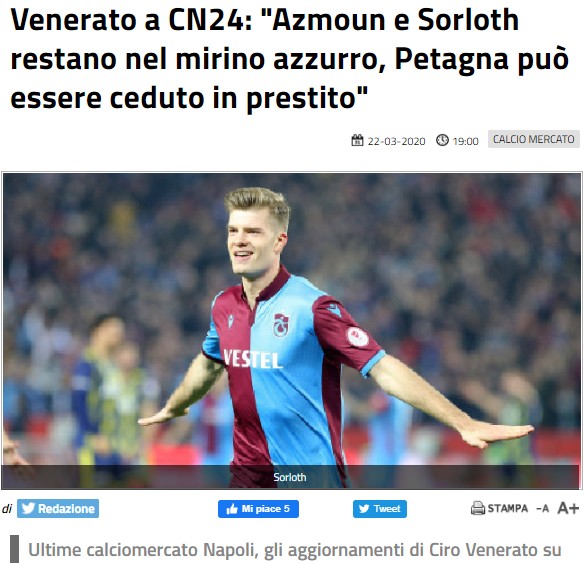
Task: Click the publication date 22-03-2020
Action: (396, 141)
